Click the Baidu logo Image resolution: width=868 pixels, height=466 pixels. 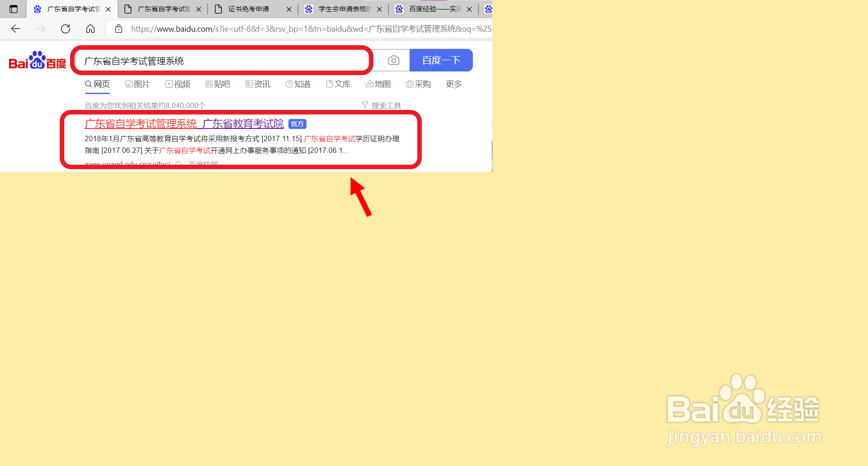point(38,60)
